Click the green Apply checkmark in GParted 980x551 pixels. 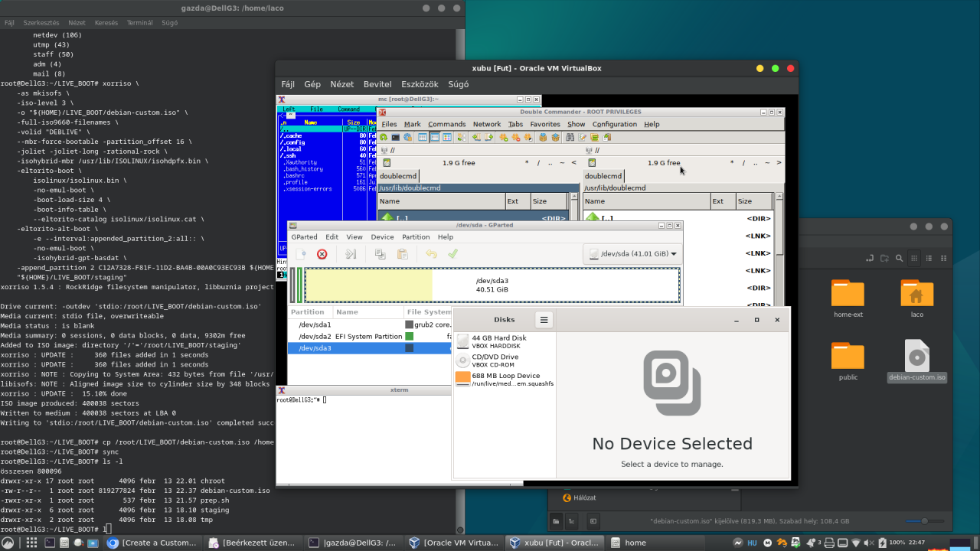pos(452,254)
